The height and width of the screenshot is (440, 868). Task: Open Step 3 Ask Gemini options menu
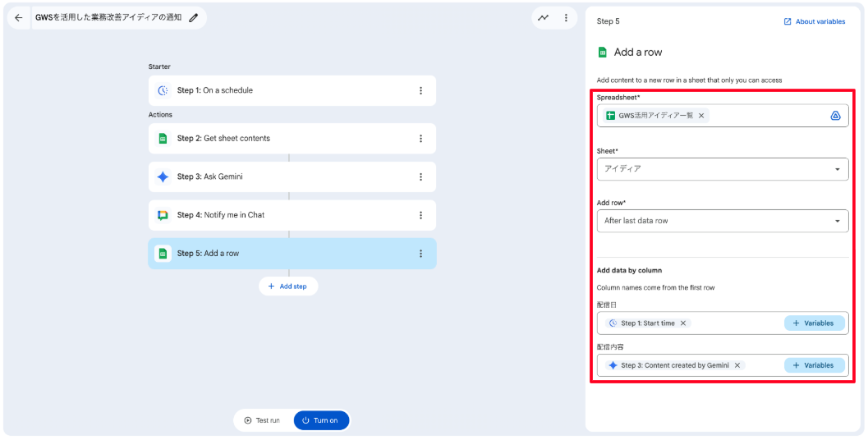420,176
